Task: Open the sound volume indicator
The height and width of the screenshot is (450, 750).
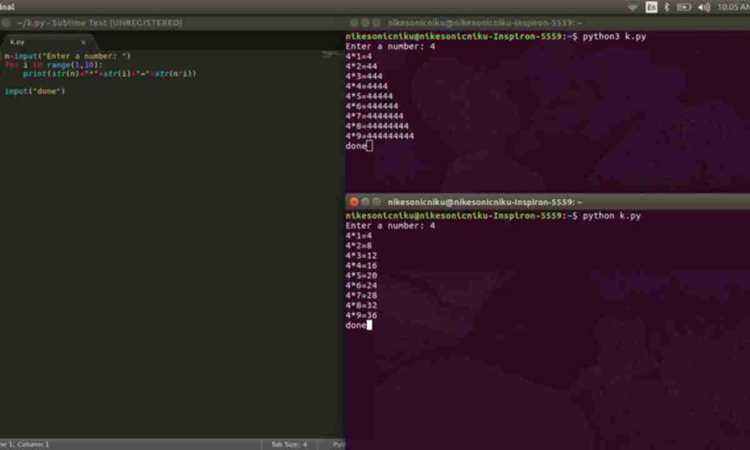Action: [x=704, y=7]
